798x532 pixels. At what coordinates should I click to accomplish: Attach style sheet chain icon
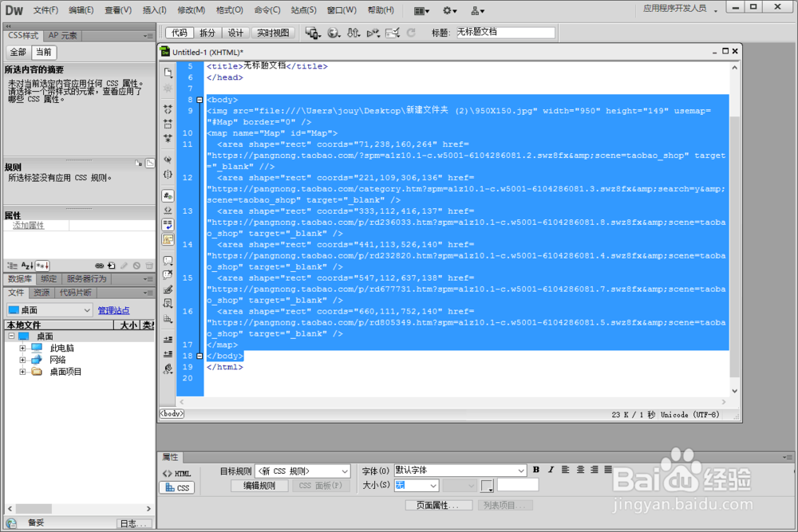click(99, 266)
